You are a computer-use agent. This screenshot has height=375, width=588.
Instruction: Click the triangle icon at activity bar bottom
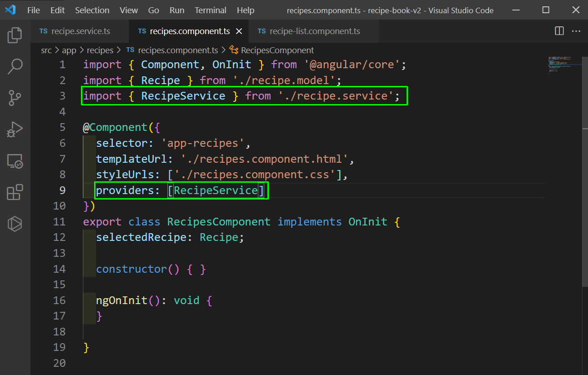coord(15,223)
